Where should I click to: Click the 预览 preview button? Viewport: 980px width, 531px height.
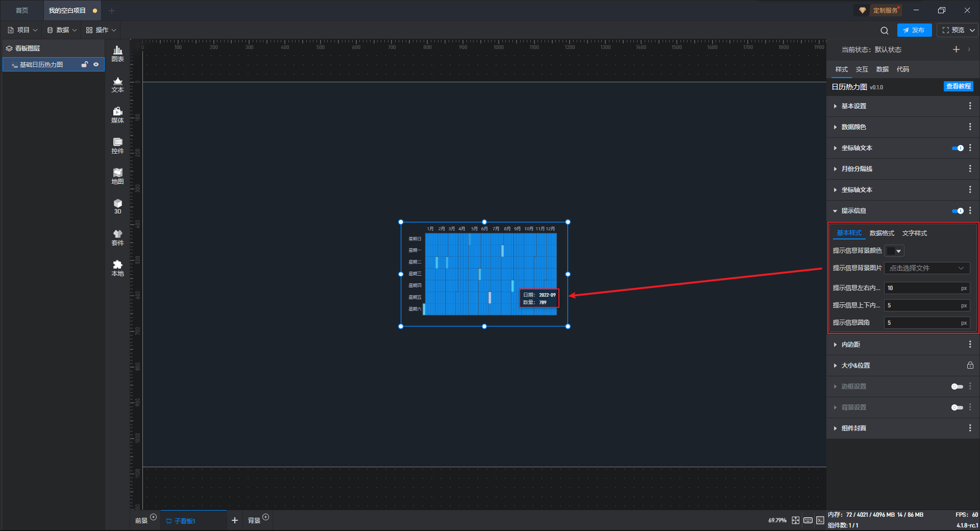point(953,30)
